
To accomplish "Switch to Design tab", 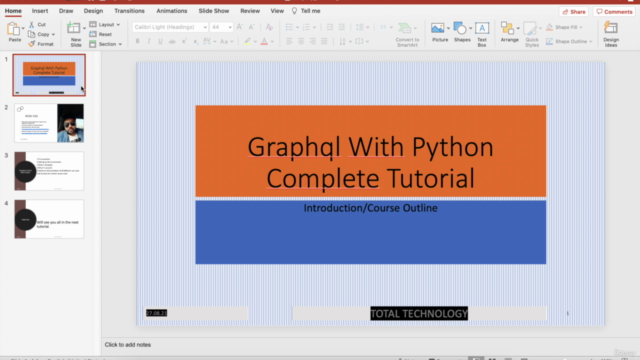I will click(93, 11).
